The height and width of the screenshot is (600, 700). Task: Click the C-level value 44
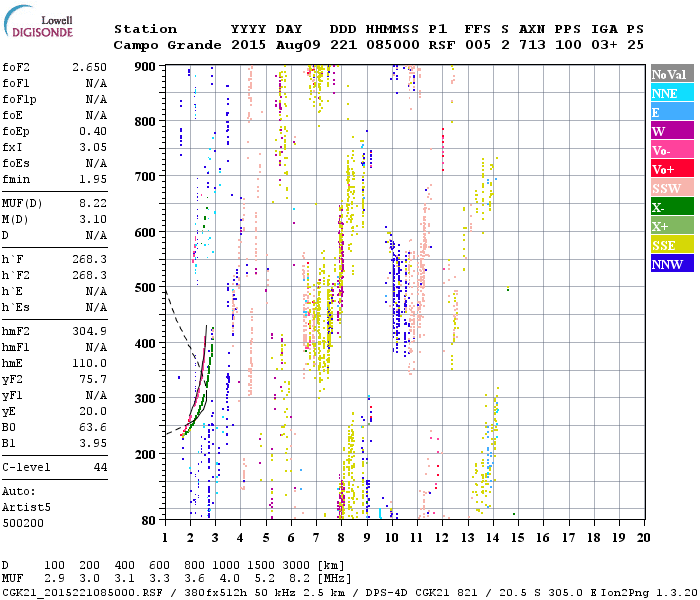[x=100, y=467]
